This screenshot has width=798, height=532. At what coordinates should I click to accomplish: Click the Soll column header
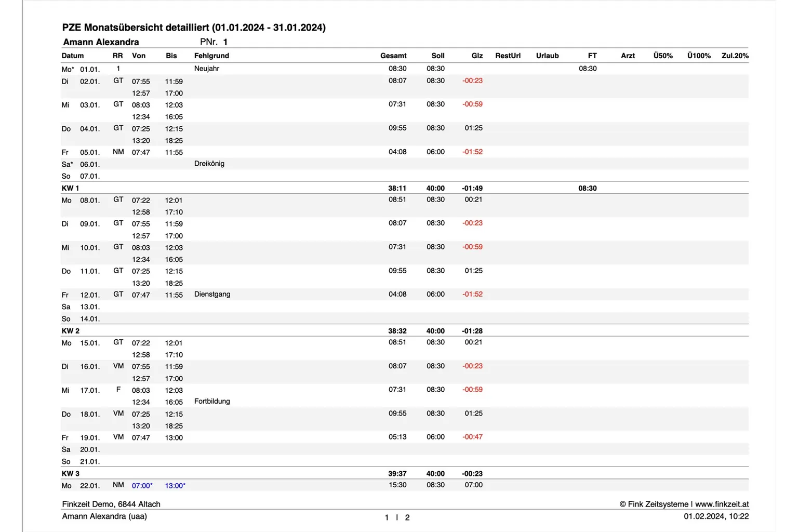tap(438, 56)
